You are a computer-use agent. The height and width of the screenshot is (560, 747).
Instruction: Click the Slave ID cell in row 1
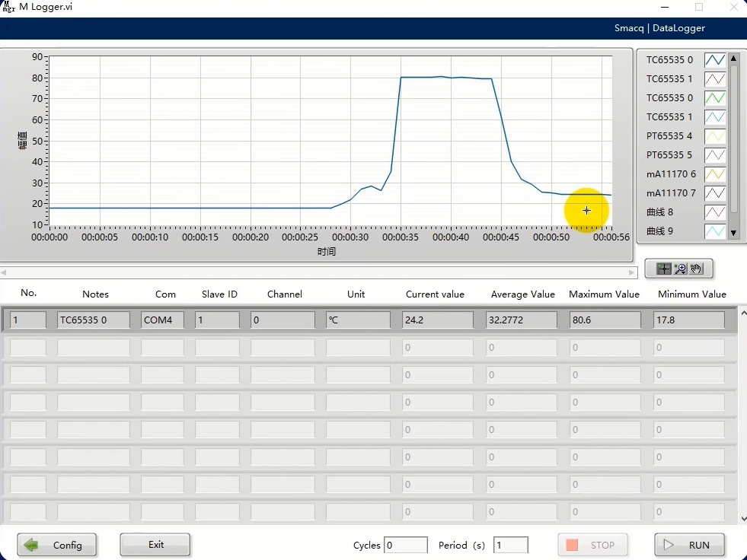[x=217, y=320]
